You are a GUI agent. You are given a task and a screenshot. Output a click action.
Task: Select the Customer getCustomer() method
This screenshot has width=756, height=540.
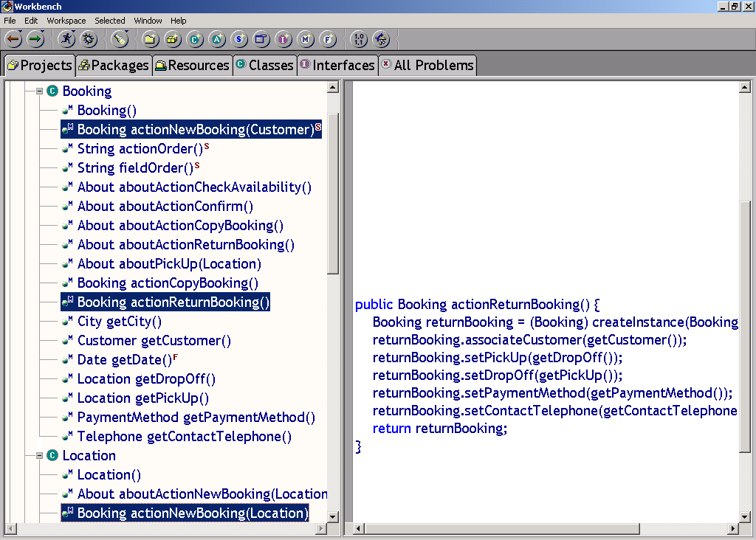pyautogui.click(x=154, y=341)
